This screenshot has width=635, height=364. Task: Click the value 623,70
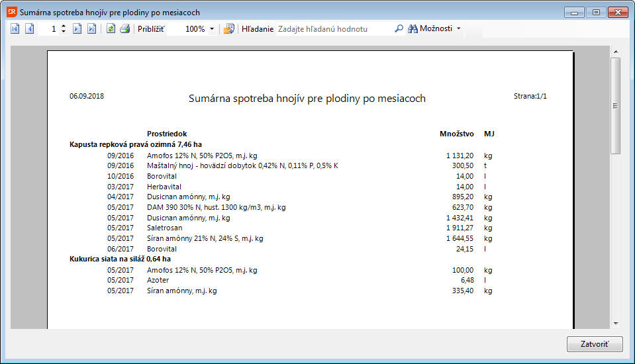[x=463, y=207]
